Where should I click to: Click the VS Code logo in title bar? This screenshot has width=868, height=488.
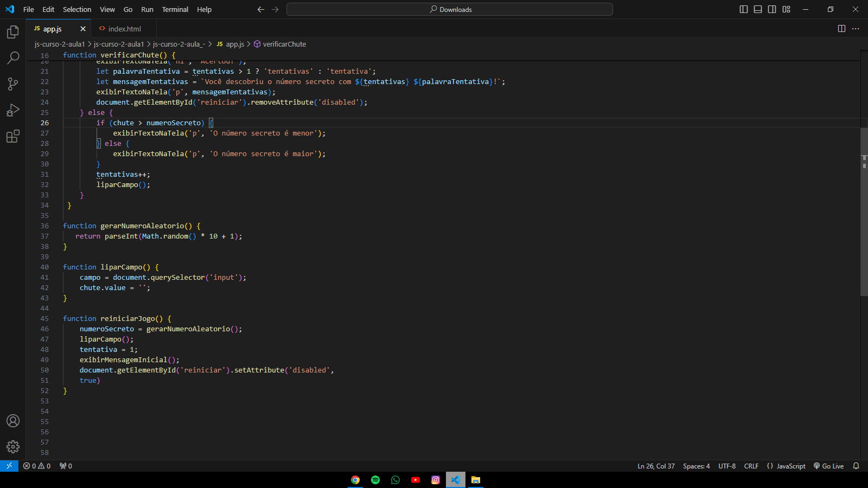(10, 9)
